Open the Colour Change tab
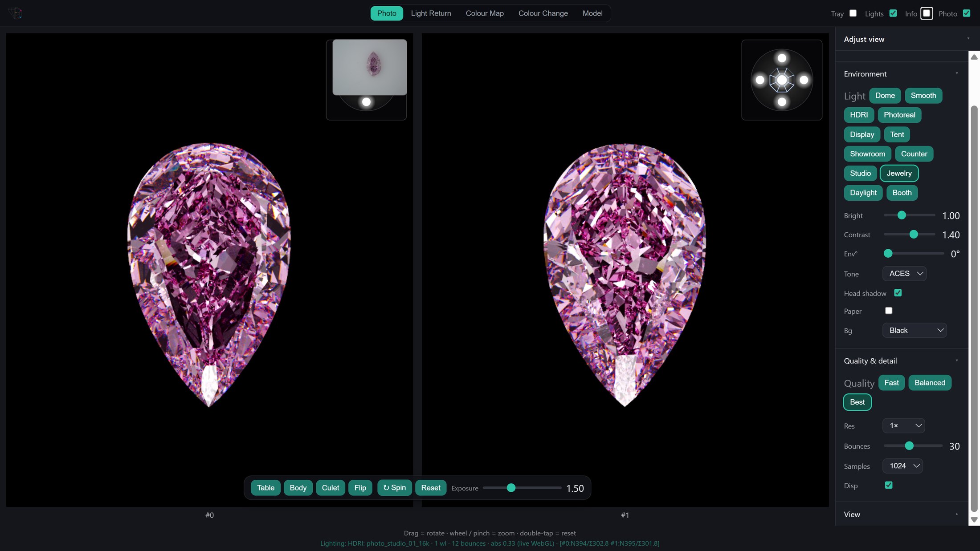 pyautogui.click(x=543, y=13)
